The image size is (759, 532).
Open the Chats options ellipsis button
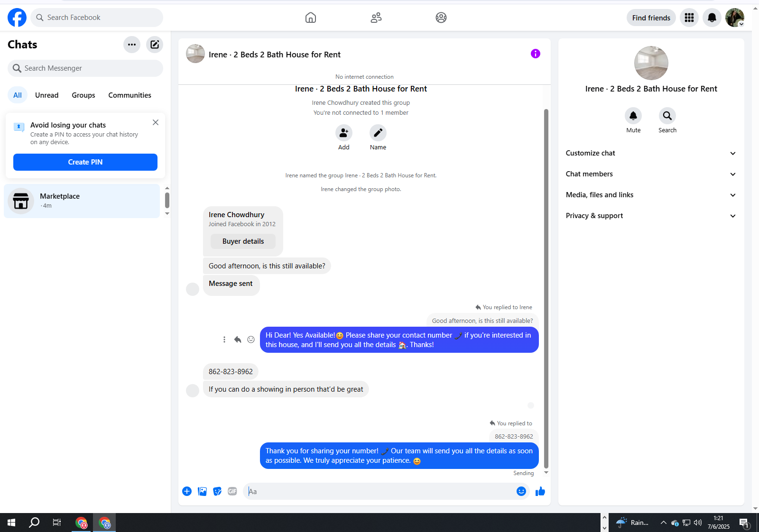[x=132, y=45]
